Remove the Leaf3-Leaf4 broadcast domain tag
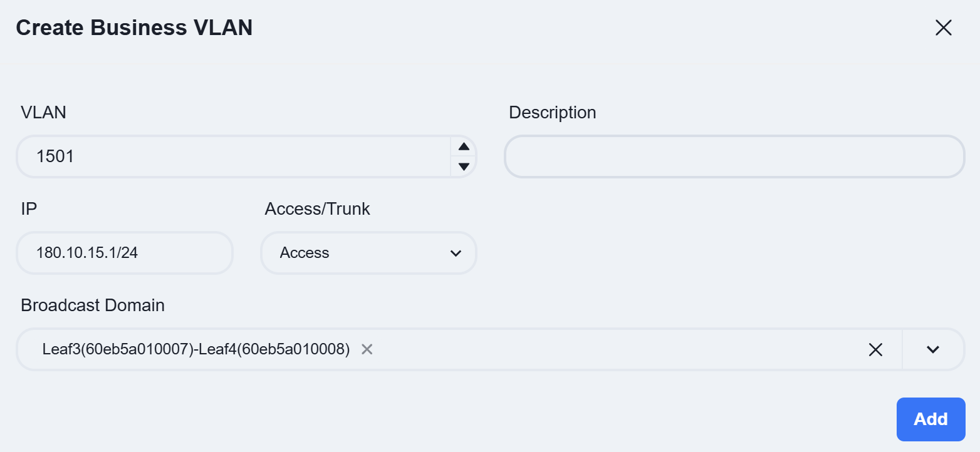This screenshot has height=452, width=980. click(x=367, y=349)
